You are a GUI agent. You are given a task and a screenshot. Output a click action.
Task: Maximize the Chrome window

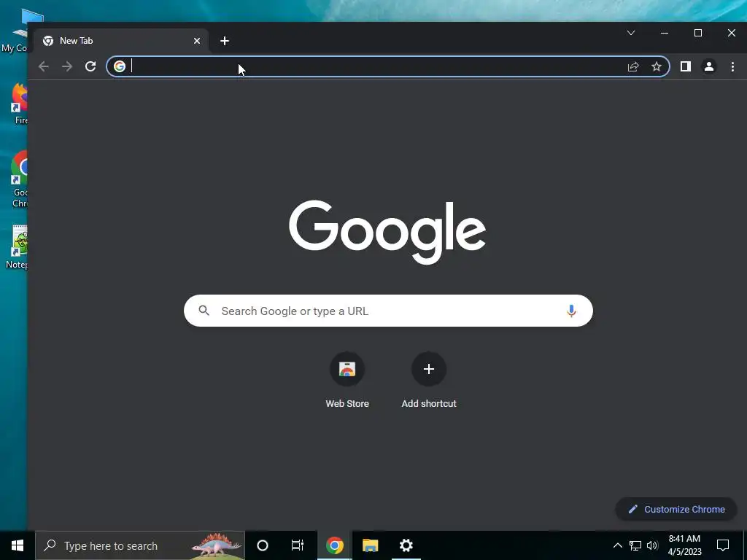(698, 33)
